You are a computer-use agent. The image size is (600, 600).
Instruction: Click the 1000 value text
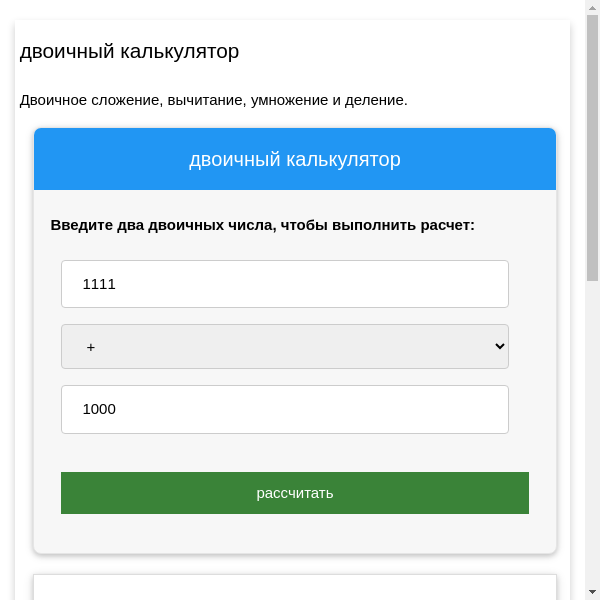click(99, 409)
